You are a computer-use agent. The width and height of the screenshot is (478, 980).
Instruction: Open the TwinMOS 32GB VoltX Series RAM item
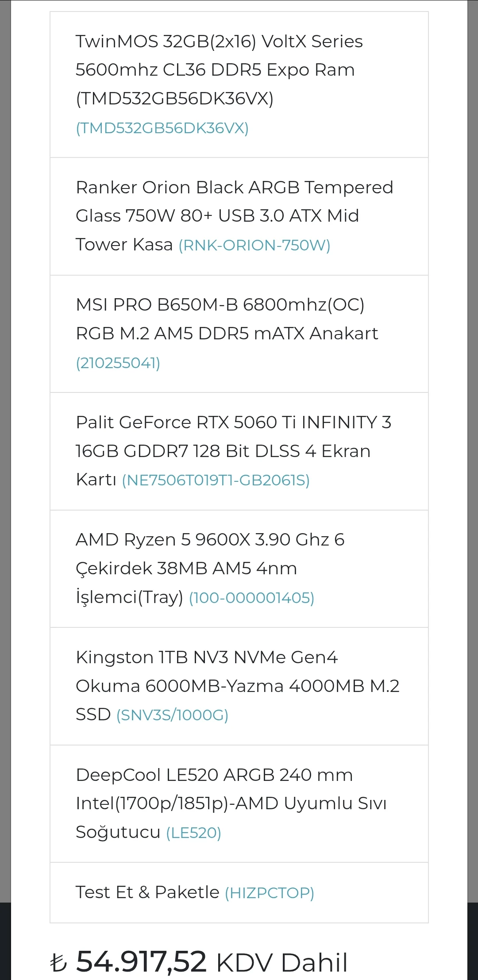219,69
